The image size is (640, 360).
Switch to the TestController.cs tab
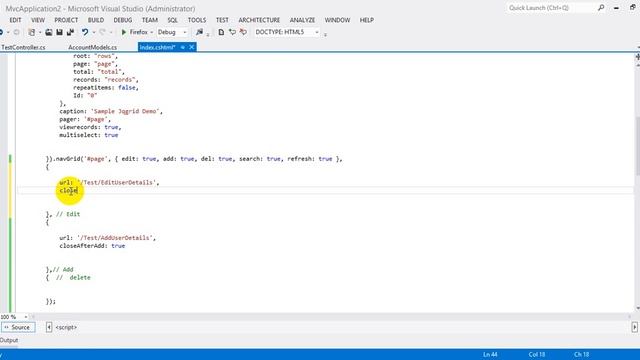point(23,47)
